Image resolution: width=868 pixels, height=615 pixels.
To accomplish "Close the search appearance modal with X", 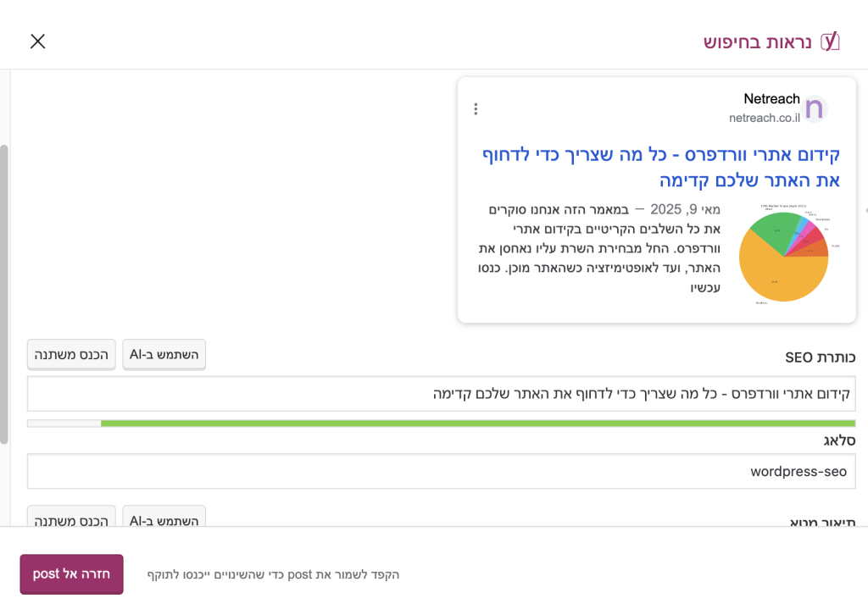I will (x=37, y=42).
